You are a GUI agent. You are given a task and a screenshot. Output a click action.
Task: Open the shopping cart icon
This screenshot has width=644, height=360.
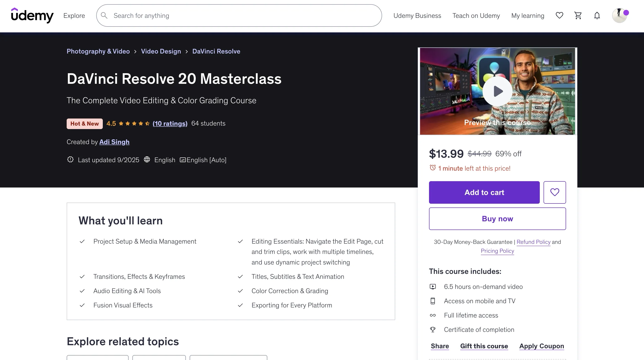click(x=578, y=15)
